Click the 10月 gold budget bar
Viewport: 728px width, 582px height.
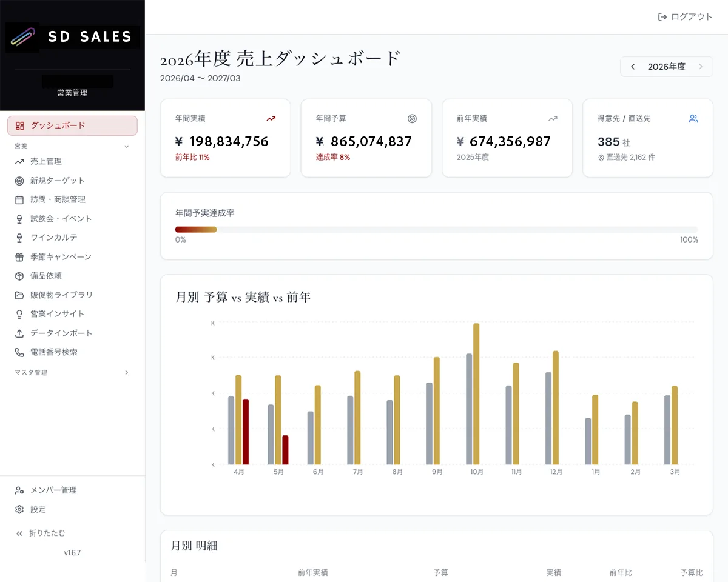coord(476,394)
